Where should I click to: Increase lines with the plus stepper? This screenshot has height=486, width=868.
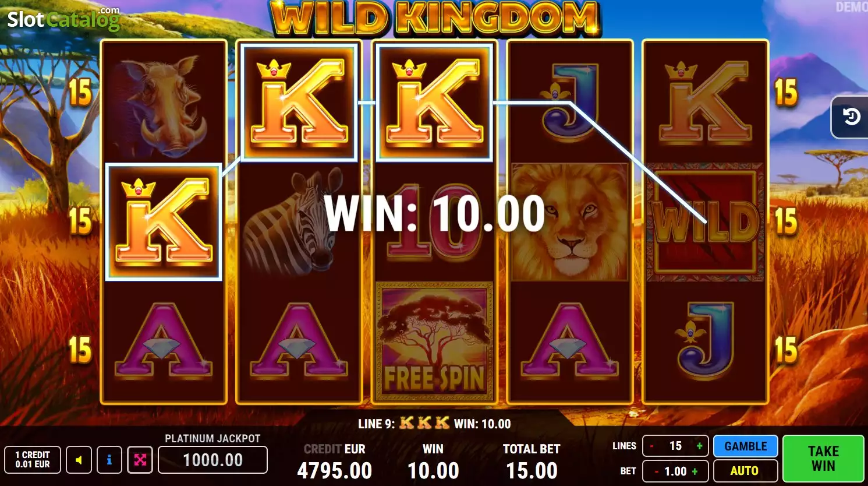tap(699, 446)
